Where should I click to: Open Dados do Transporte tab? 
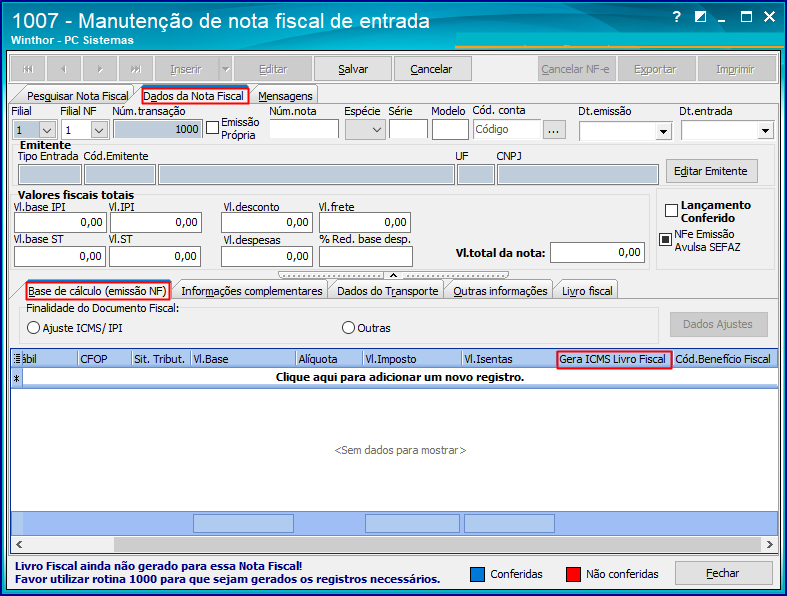point(387,291)
